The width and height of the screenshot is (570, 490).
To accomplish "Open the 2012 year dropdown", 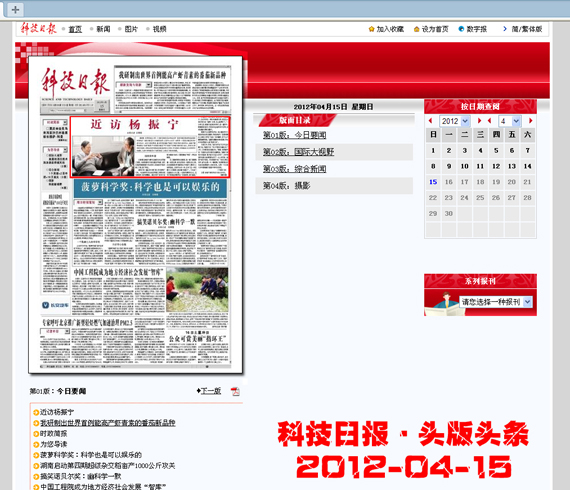I will click(455, 121).
